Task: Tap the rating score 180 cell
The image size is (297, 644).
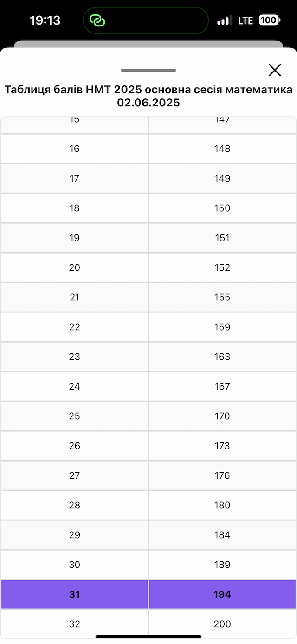Action: pos(222,505)
